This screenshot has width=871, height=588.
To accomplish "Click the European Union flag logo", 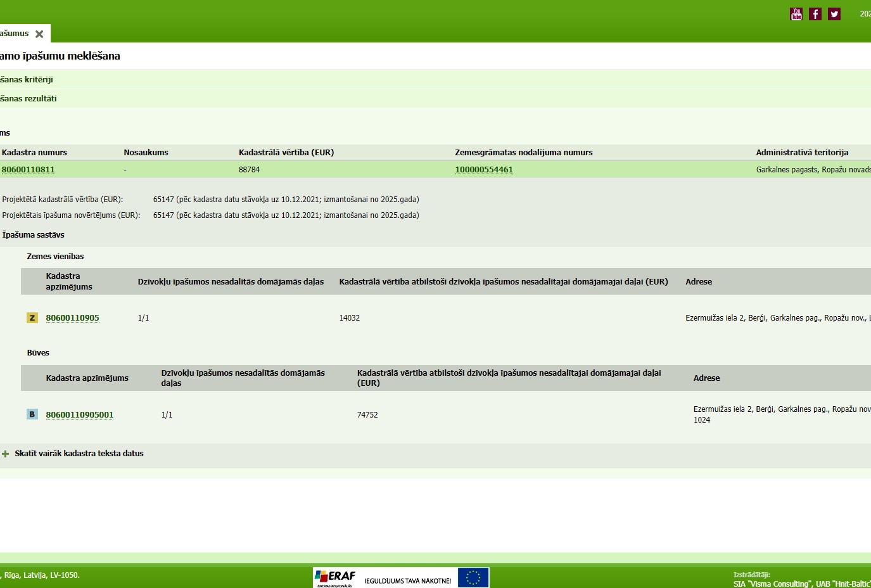I will (x=473, y=577).
